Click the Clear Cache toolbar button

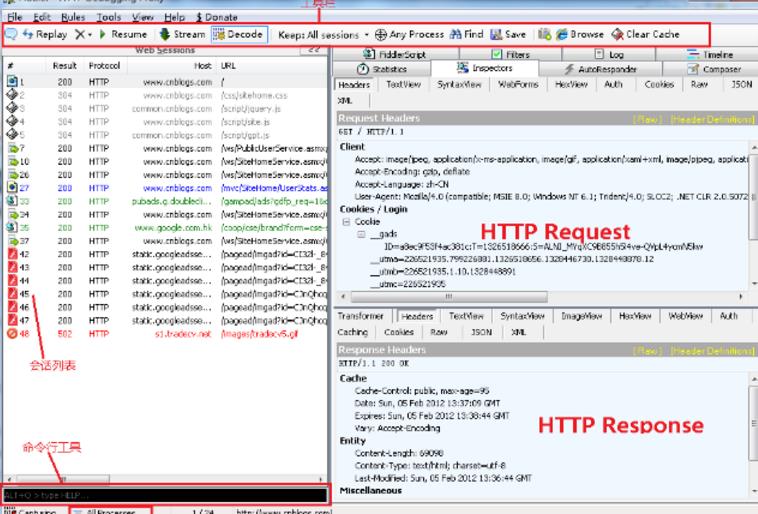pos(645,34)
